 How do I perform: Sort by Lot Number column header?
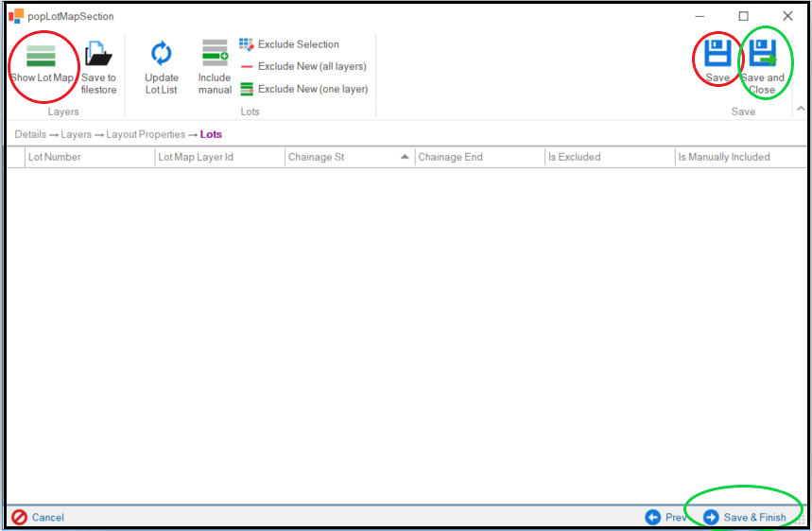point(90,157)
